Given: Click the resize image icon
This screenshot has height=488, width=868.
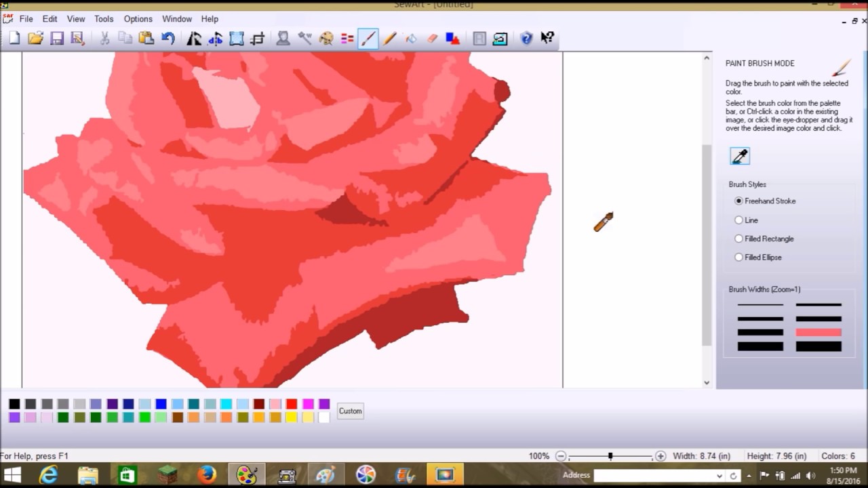Looking at the screenshot, I should pos(236,39).
